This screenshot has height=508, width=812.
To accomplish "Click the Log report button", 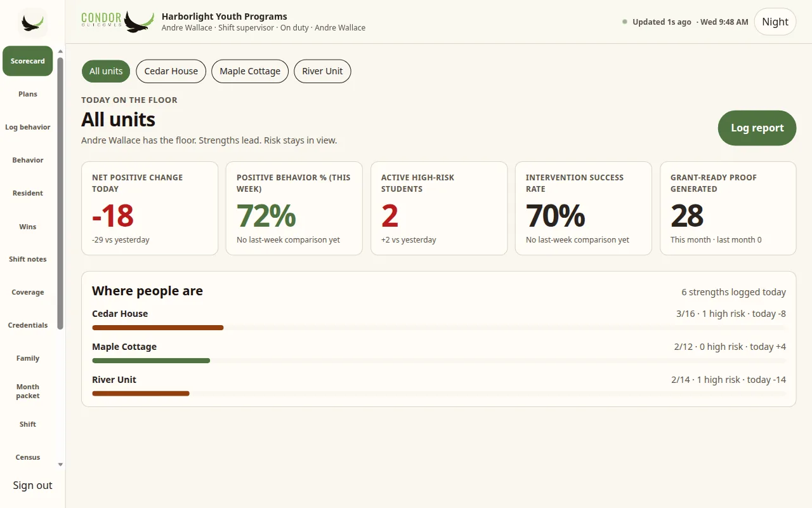I will click(757, 128).
